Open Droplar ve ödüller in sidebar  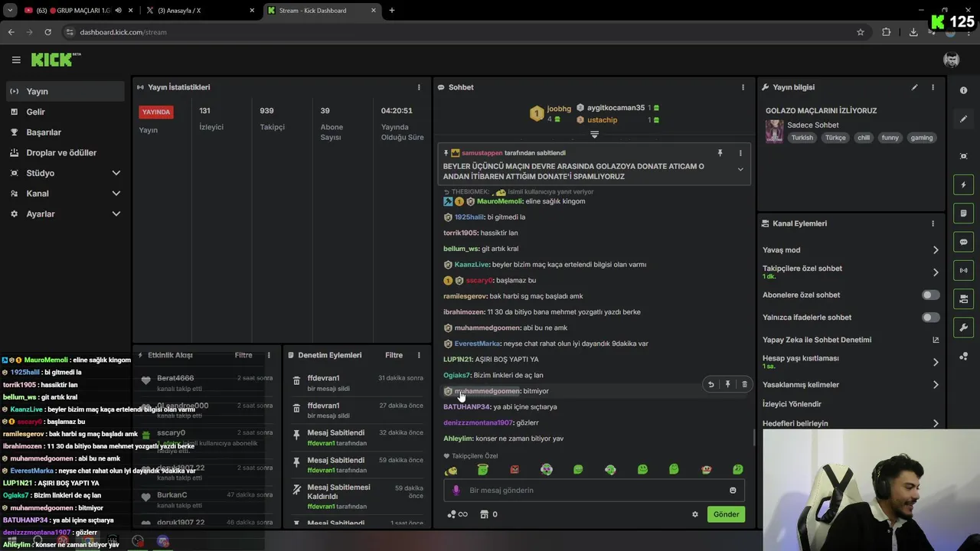[65, 153]
